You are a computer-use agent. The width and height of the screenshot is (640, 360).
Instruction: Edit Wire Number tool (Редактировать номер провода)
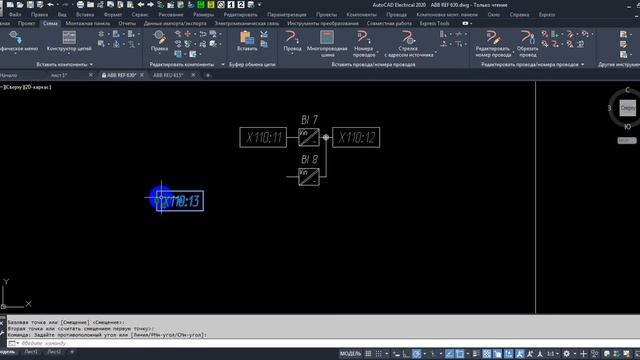tap(493, 43)
